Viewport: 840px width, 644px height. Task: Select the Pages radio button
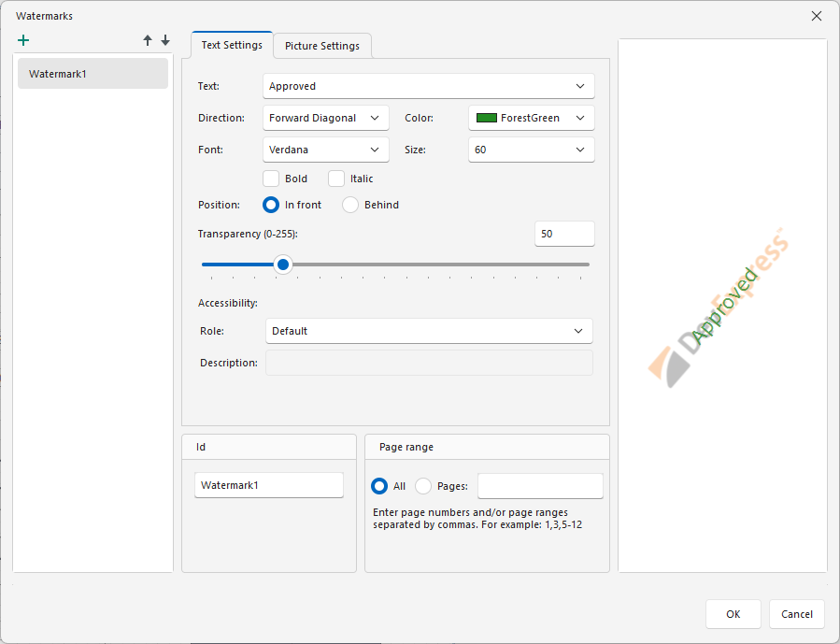(423, 486)
